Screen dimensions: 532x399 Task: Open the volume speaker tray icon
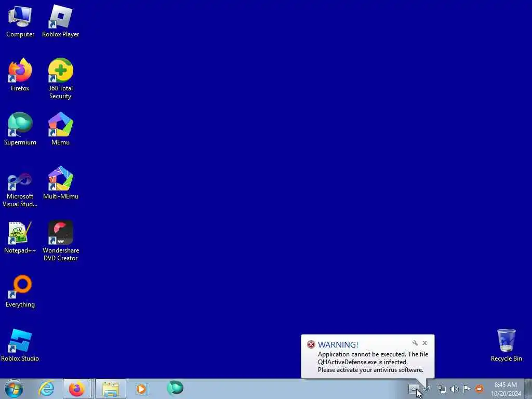[x=454, y=389]
